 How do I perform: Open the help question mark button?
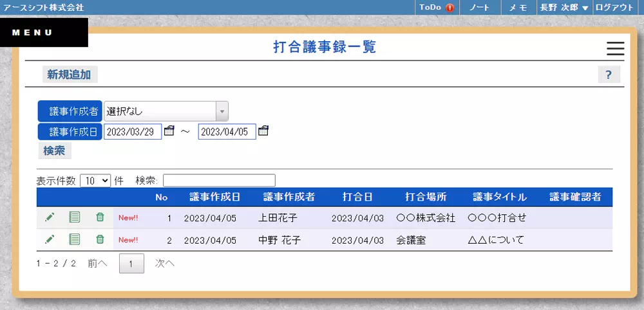(x=609, y=75)
